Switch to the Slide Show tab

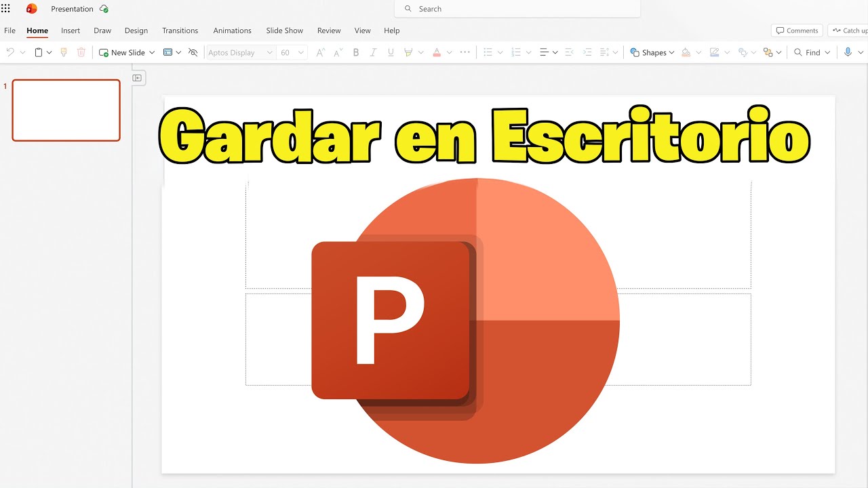(285, 30)
